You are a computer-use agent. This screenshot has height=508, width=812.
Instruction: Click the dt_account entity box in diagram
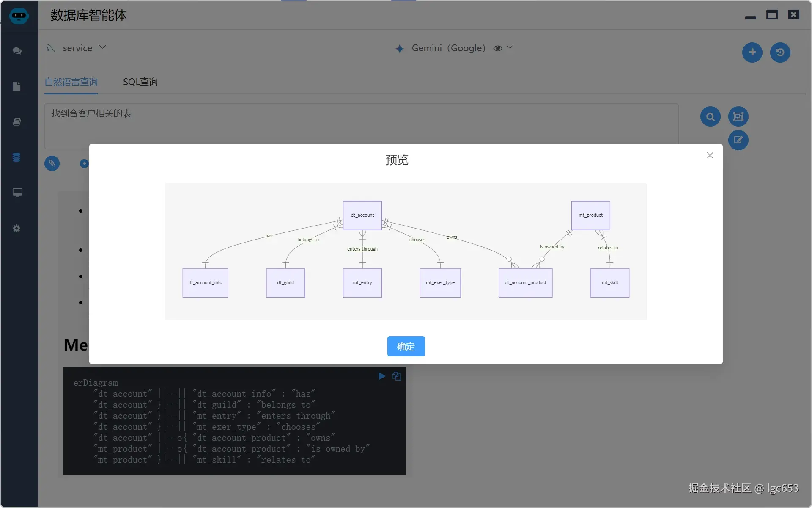pyautogui.click(x=362, y=215)
